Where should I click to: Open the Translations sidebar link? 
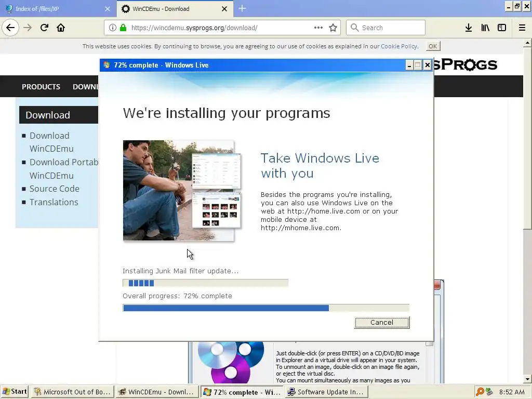point(54,202)
